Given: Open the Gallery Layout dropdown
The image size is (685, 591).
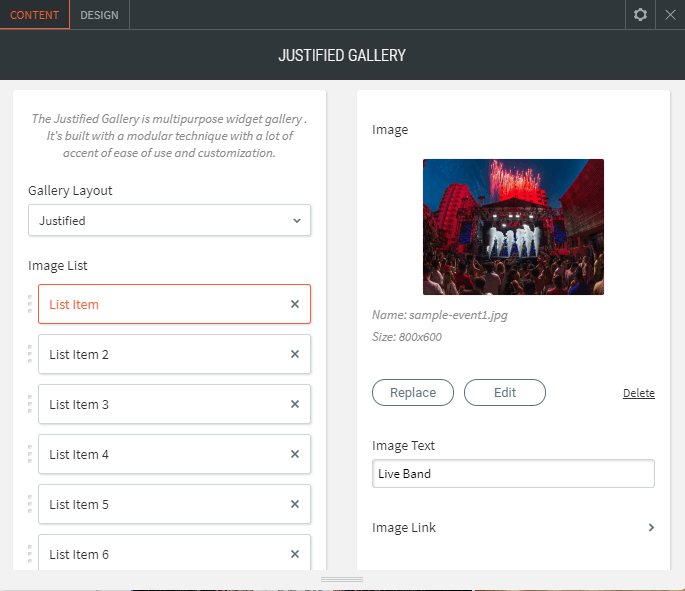Looking at the screenshot, I should (169, 220).
